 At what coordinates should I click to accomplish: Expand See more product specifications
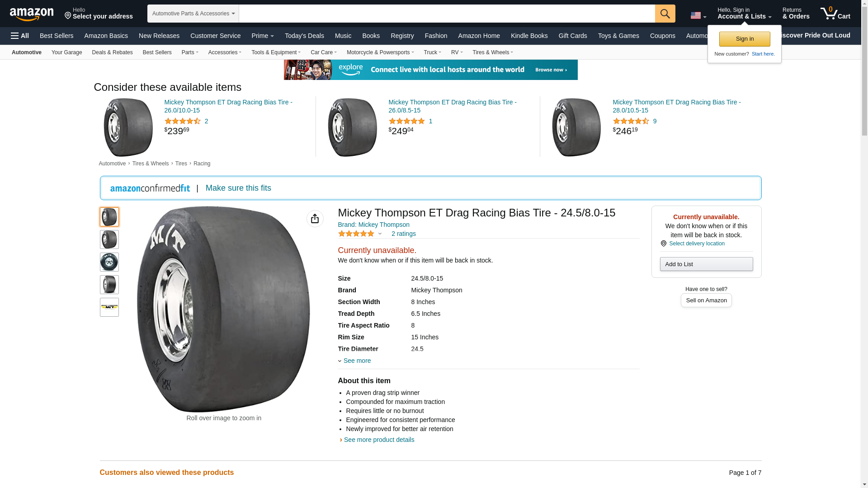356,361
